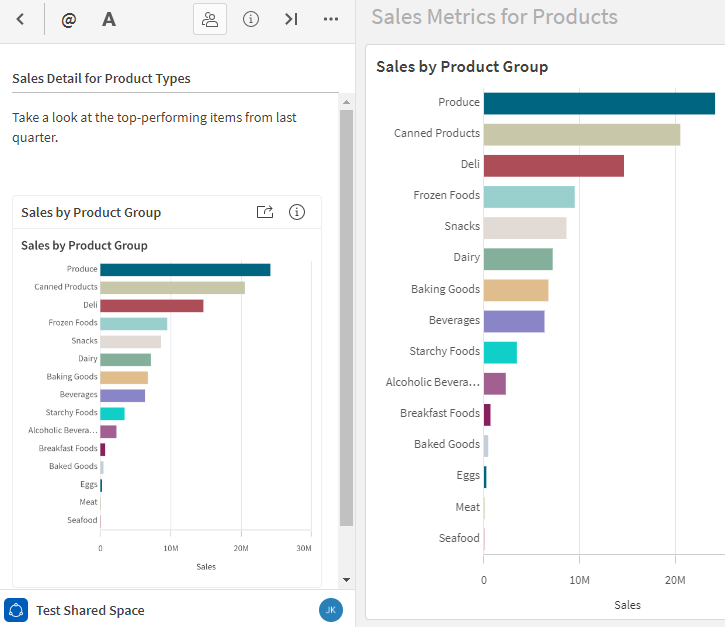Select the Deli bar in large chart
The image size is (725, 627).
(x=553, y=165)
